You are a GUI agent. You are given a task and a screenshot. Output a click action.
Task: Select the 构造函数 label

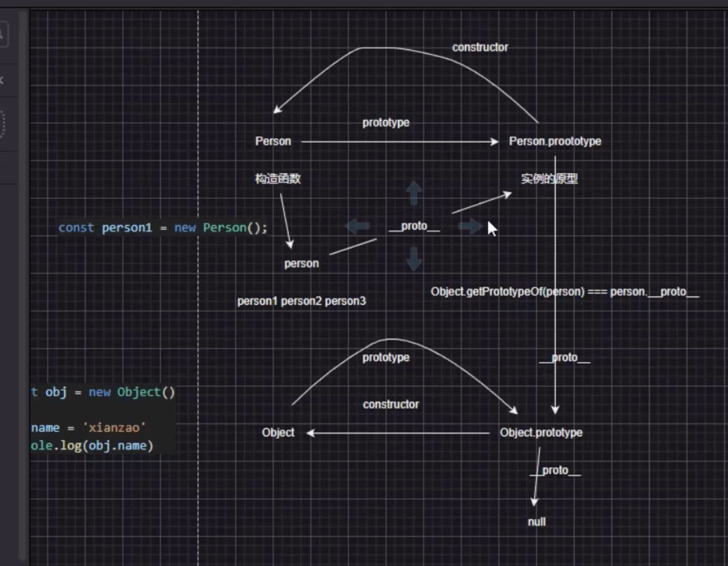pos(277,179)
